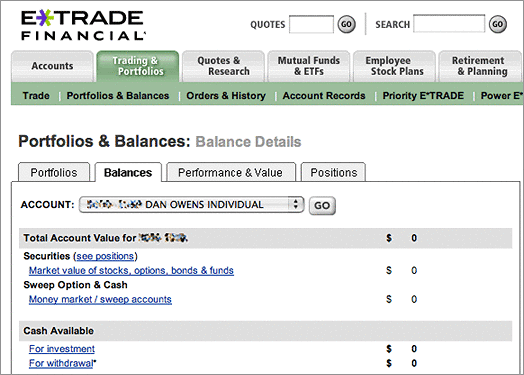Click the GO button beside Account dropdown

(322, 206)
